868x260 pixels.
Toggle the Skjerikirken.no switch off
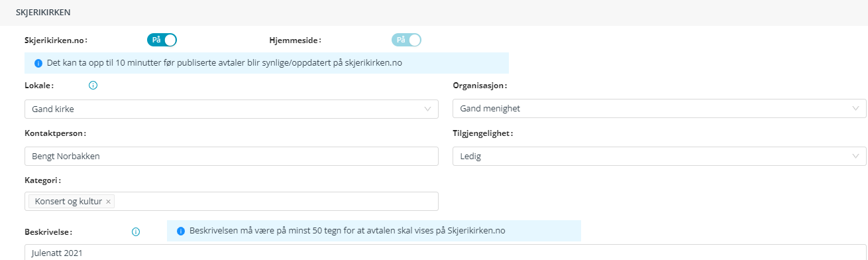coord(162,40)
